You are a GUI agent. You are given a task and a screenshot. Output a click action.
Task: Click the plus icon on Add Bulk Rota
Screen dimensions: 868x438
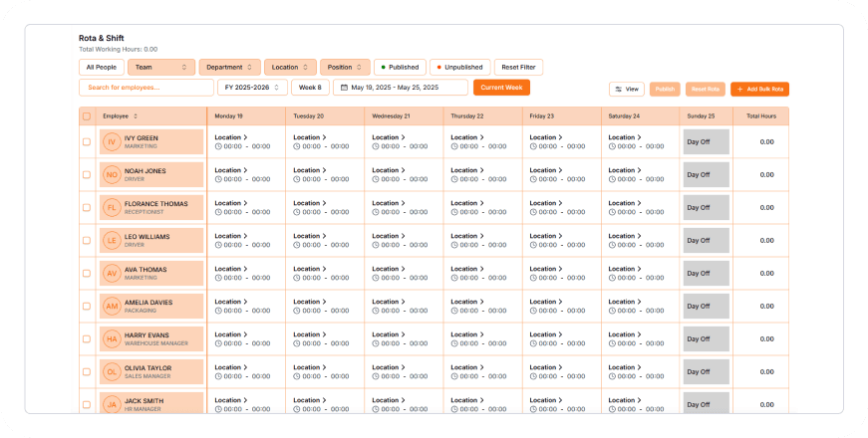coord(739,90)
